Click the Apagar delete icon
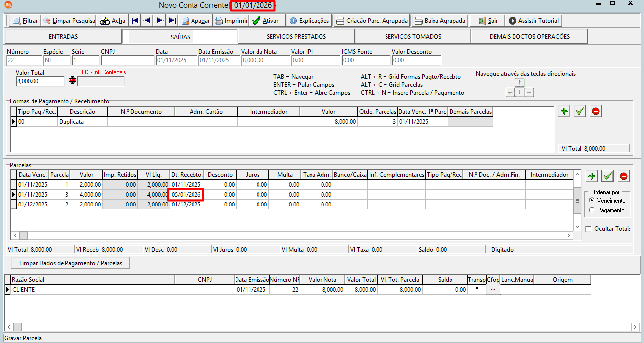This screenshot has height=343, width=644. [x=185, y=21]
